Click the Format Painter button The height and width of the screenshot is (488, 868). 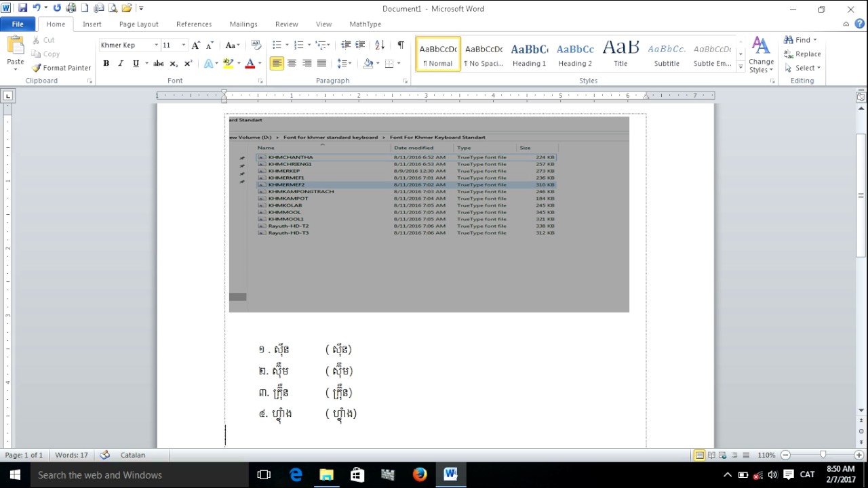(61, 68)
